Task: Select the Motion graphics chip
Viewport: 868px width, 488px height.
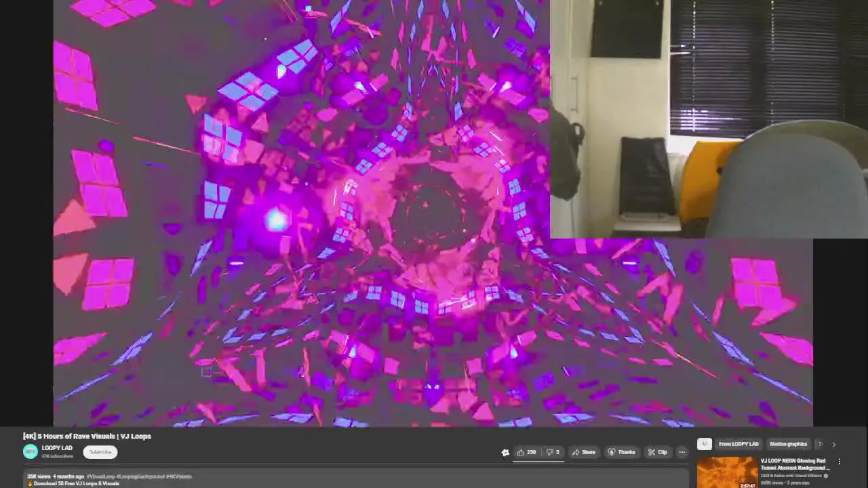Action: pyautogui.click(x=788, y=444)
